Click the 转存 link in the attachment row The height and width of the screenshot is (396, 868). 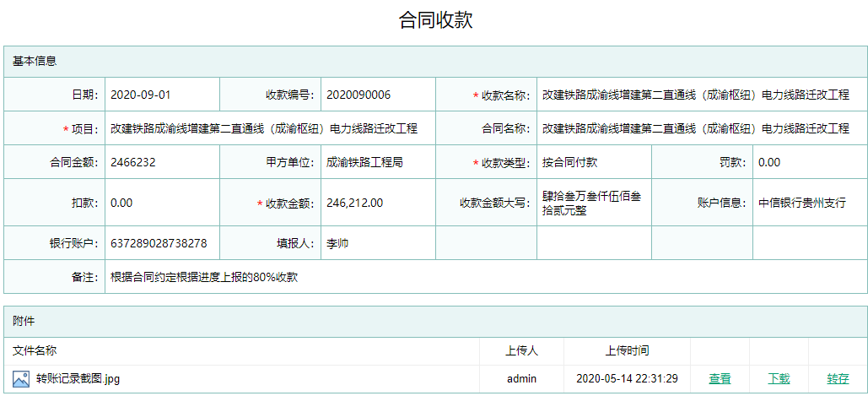click(x=838, y=379)
